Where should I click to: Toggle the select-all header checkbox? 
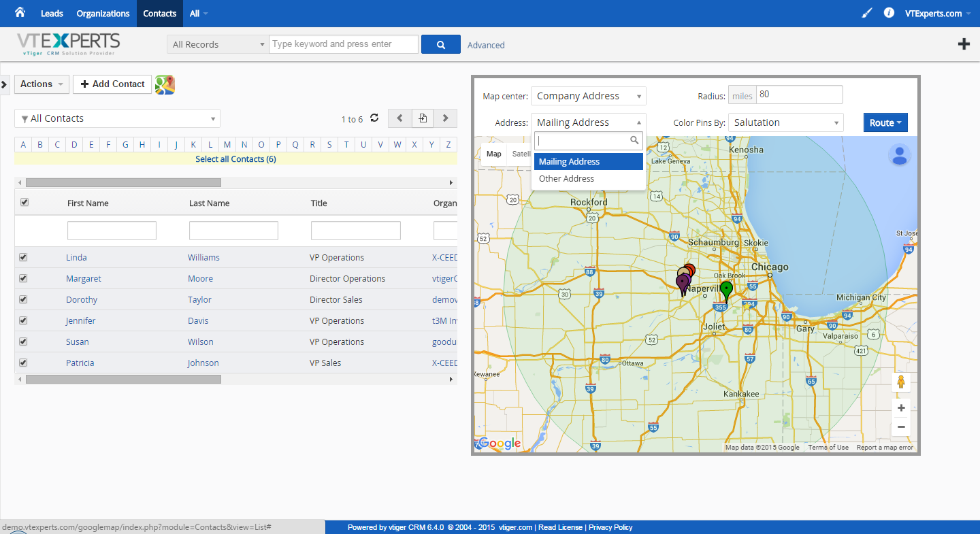[24, 202]
